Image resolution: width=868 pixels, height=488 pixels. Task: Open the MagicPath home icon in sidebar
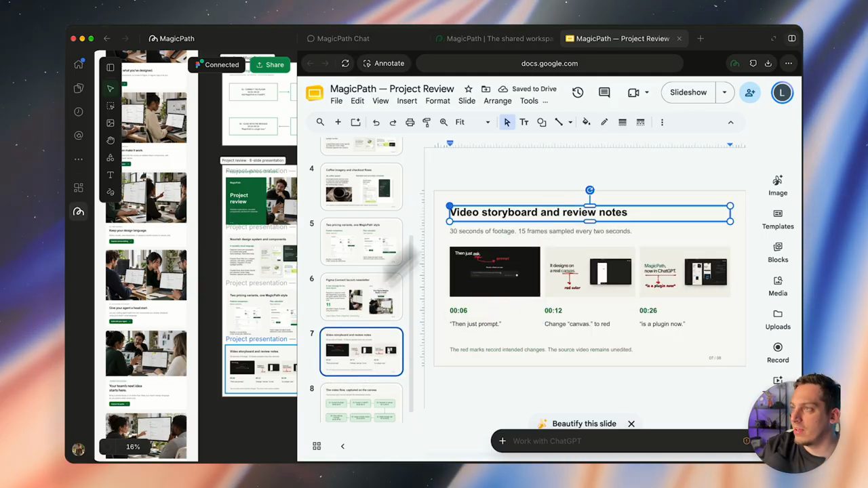coord(79,64)
